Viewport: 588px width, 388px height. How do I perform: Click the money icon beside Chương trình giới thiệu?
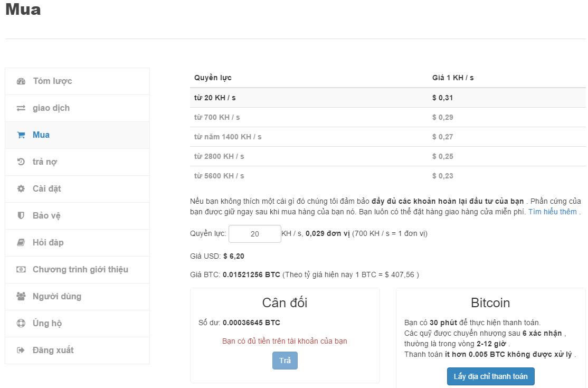[21, 269]
